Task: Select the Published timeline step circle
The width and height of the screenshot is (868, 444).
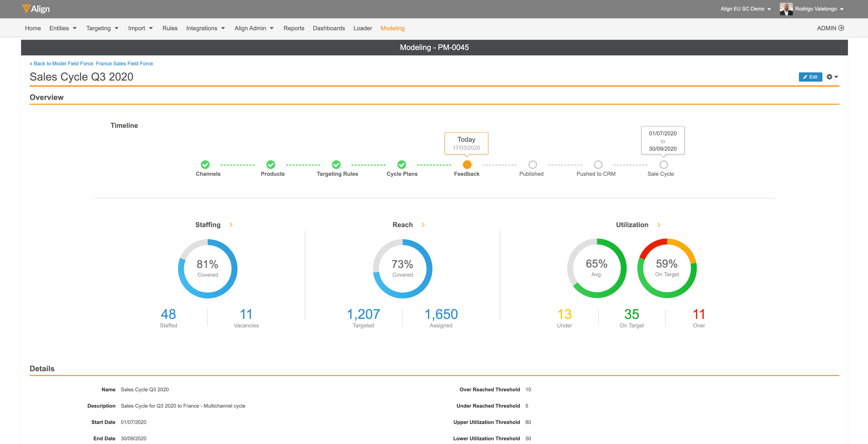Action: tap(533, 165)
